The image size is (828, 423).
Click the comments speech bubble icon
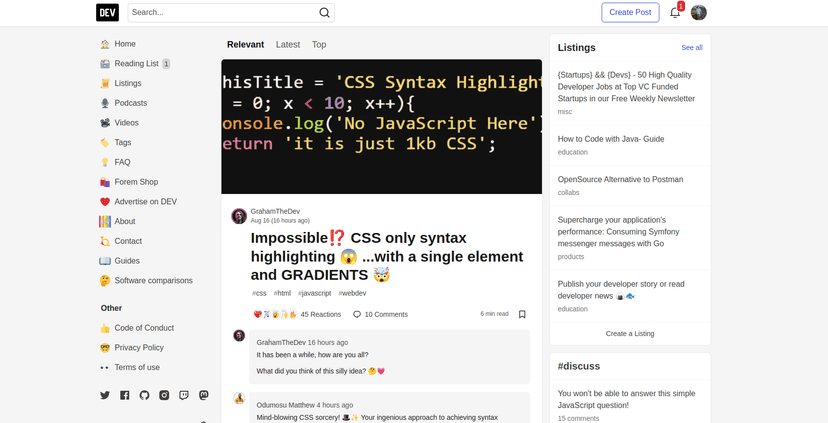357,314
